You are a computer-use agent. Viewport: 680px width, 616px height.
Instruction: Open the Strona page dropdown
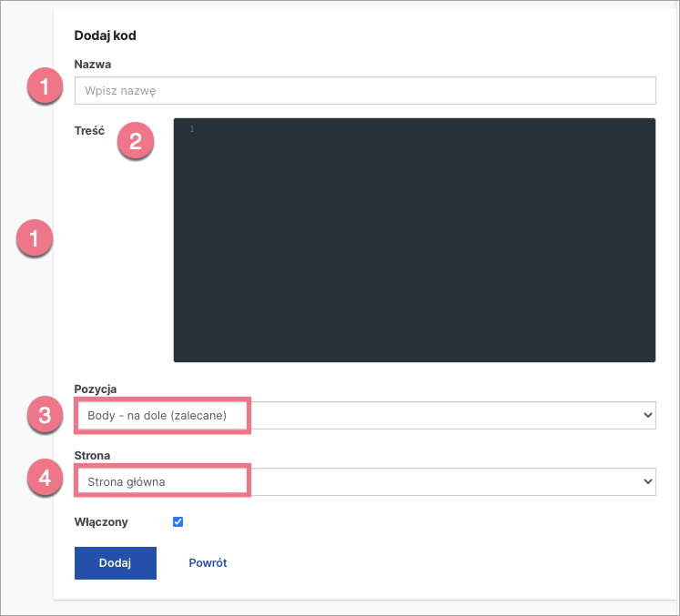coord(365,481)
